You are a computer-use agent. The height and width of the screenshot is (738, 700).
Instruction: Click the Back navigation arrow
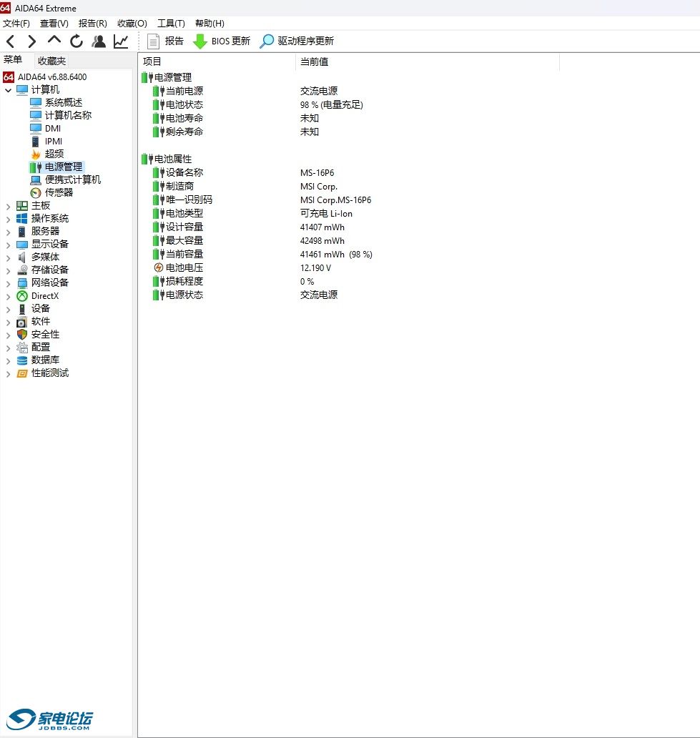pyautogui.click(x=10, y=41)
